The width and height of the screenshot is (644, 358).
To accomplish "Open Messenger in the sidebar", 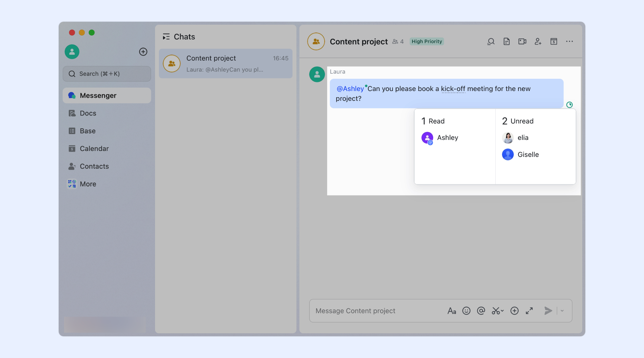I will pos(107,95).
